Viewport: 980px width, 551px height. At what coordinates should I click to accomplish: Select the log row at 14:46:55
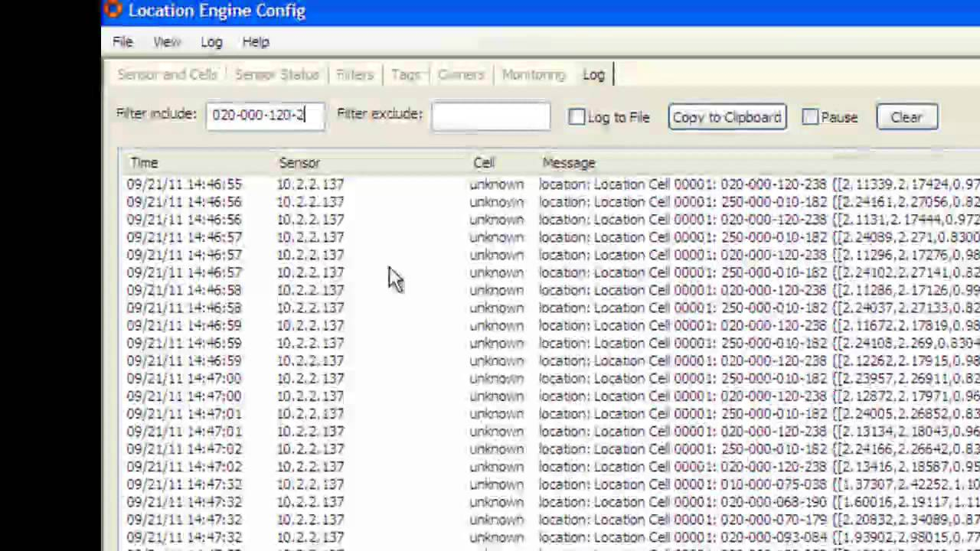551,184
